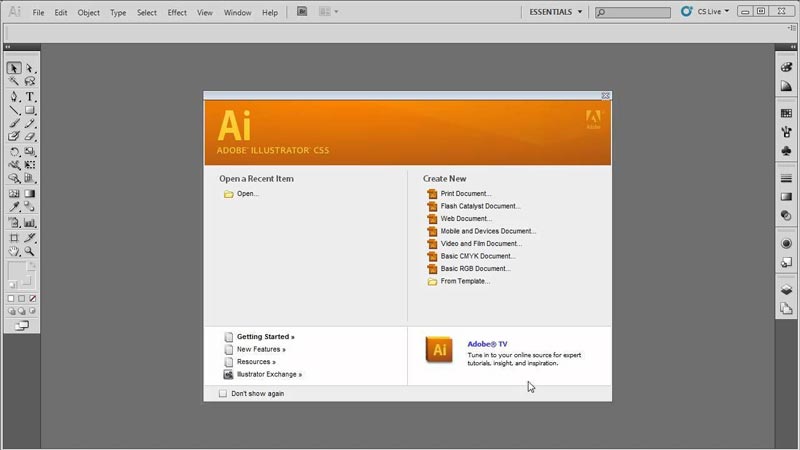Click the search field in menu bar
800x450 pixels.
point(633,12)
